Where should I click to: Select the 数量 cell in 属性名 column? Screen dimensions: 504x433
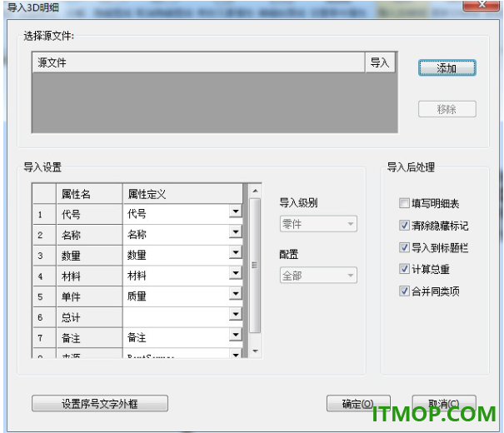[90, 256]
